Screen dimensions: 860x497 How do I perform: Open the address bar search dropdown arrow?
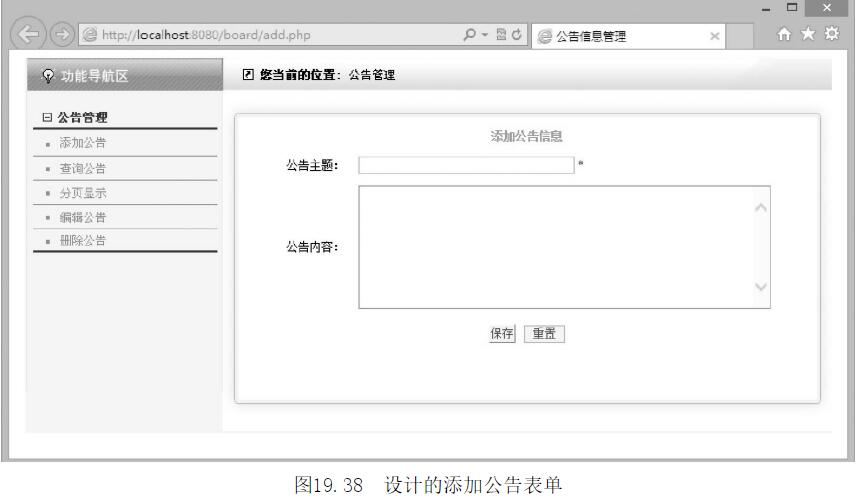click(484, 37)
